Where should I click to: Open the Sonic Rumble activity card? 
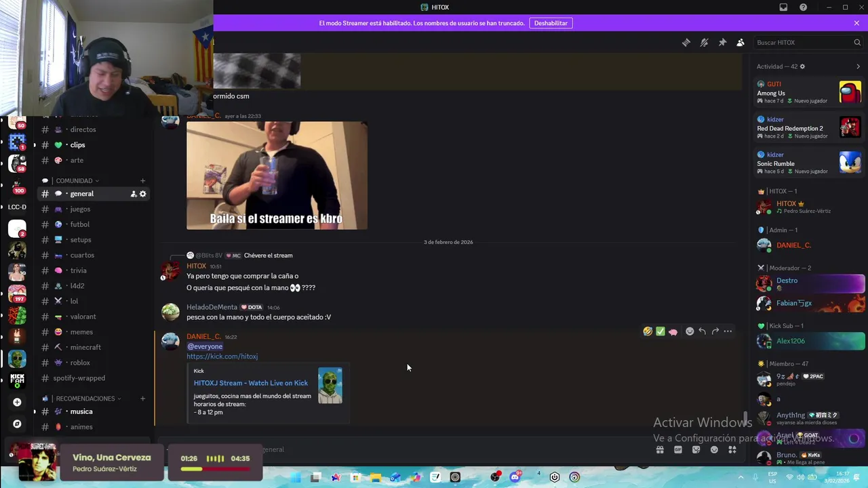pyautogui.click(x=809, y=163)
